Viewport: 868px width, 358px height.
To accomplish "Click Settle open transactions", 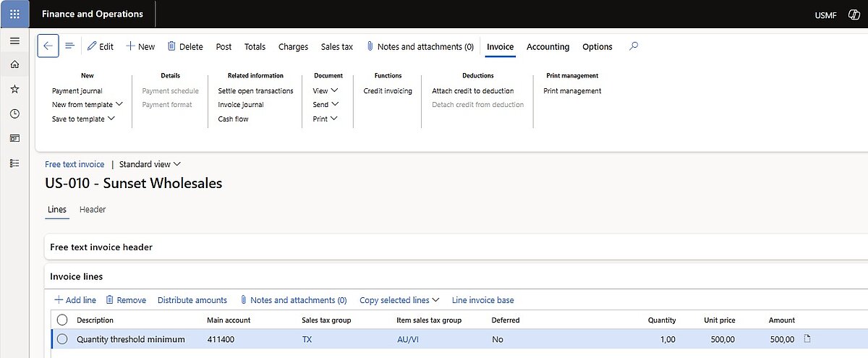I will pyautogui.click(x=256, y=91).
